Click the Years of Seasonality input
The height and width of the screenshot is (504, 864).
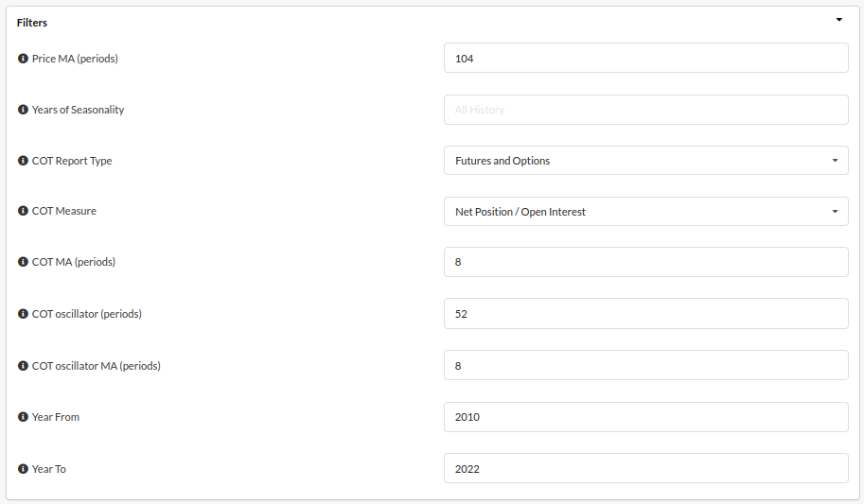coord(645,110)
